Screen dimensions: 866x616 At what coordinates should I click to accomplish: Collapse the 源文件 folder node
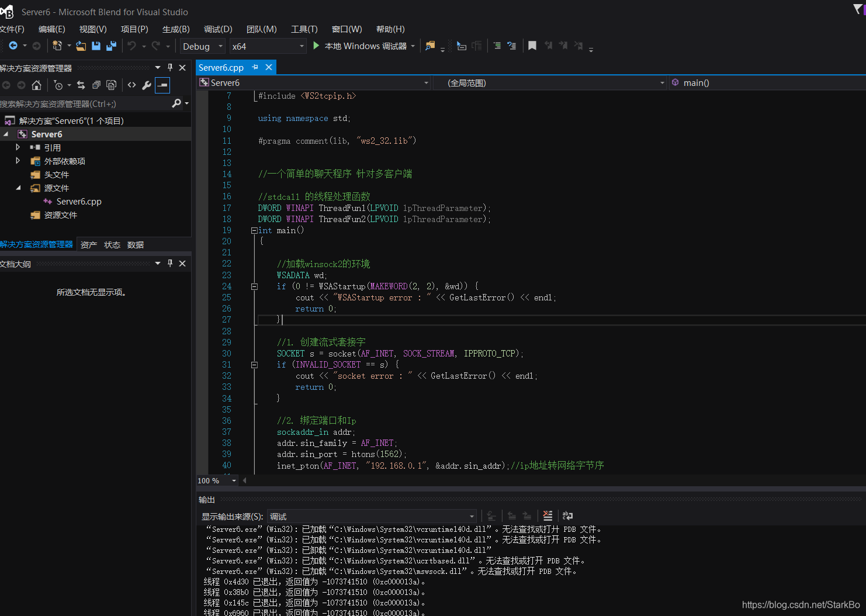tap(18, 188)
